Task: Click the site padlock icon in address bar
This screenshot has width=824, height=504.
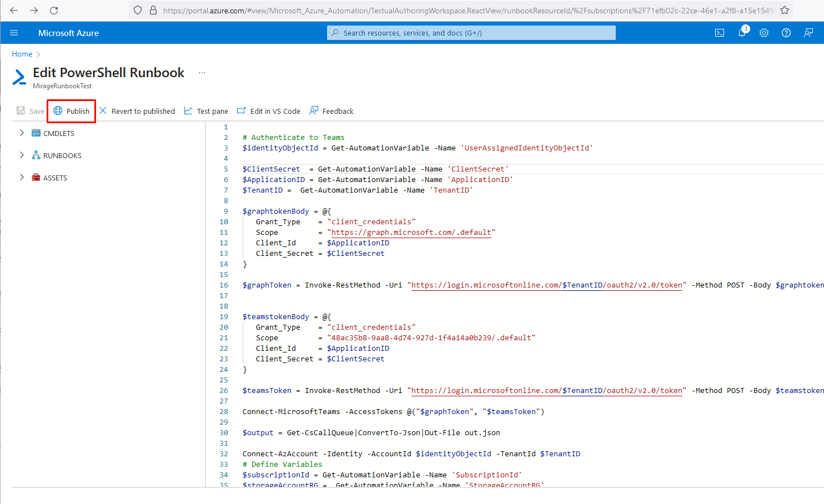Action: pyautogui.click(x=153, y=10)
